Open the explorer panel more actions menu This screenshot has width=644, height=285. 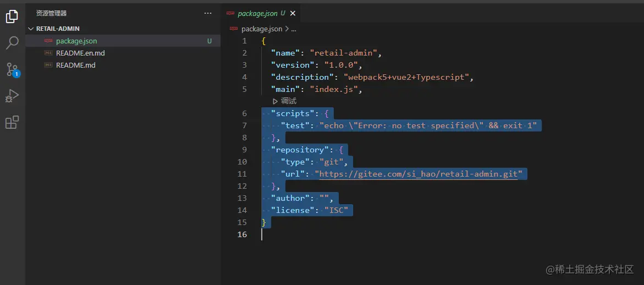(208, 14)
